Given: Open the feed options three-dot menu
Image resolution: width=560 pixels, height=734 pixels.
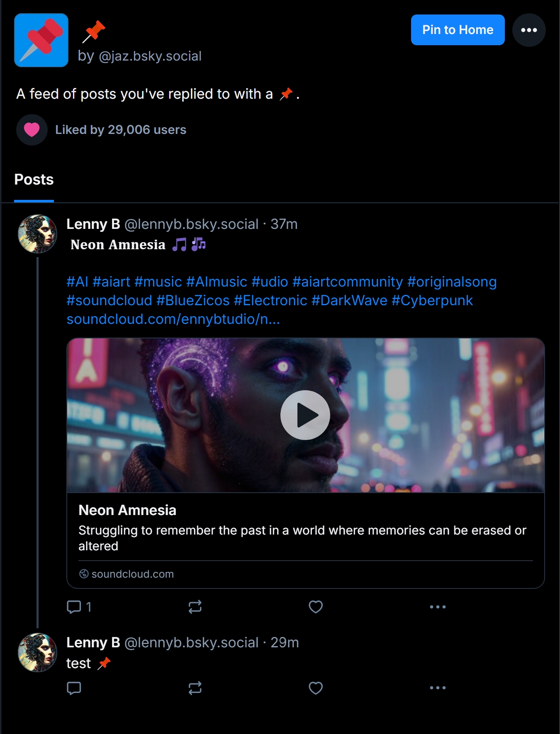Looking at the screenshot, I should pyautogui.click(x=529, y=30).
